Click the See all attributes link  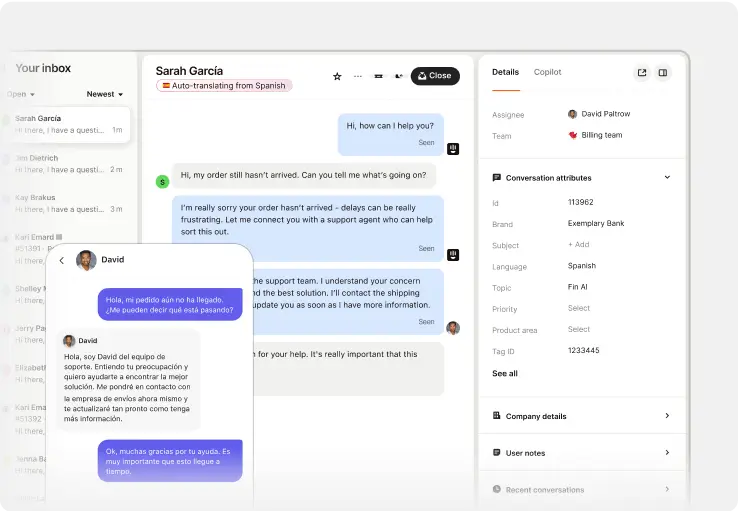point(505,373)
